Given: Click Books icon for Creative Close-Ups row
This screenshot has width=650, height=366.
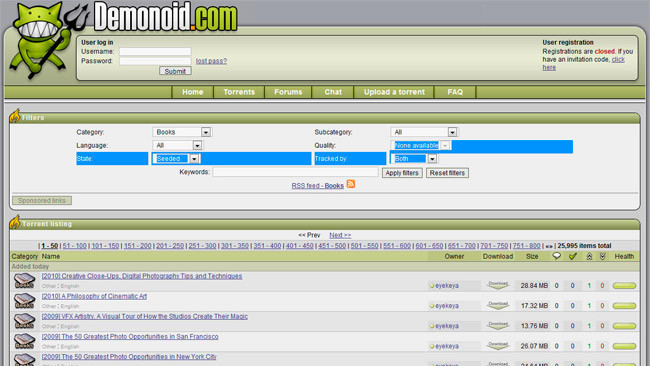Looking at the screenshot, I should (24, 281).
